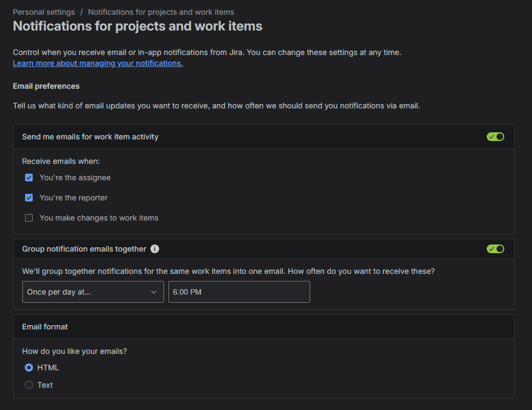Select the Text email format radio button
The height and width of the screenshot is (410, 532).
tap(29, 385)
